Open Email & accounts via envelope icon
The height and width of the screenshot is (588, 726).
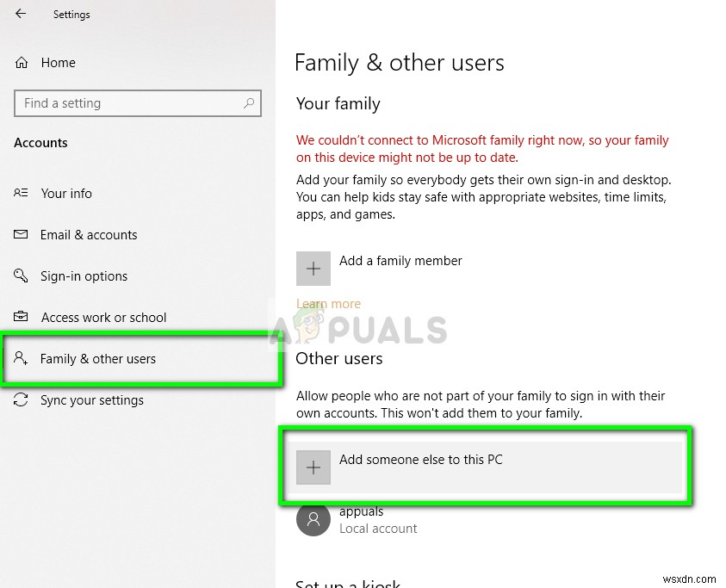[20, 235]
